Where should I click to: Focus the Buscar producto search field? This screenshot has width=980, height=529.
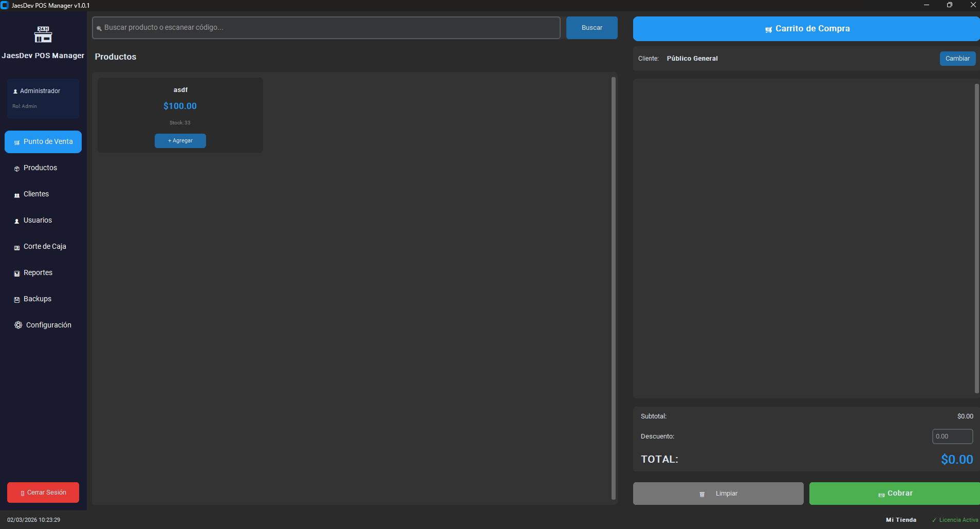tap(326, 28)
